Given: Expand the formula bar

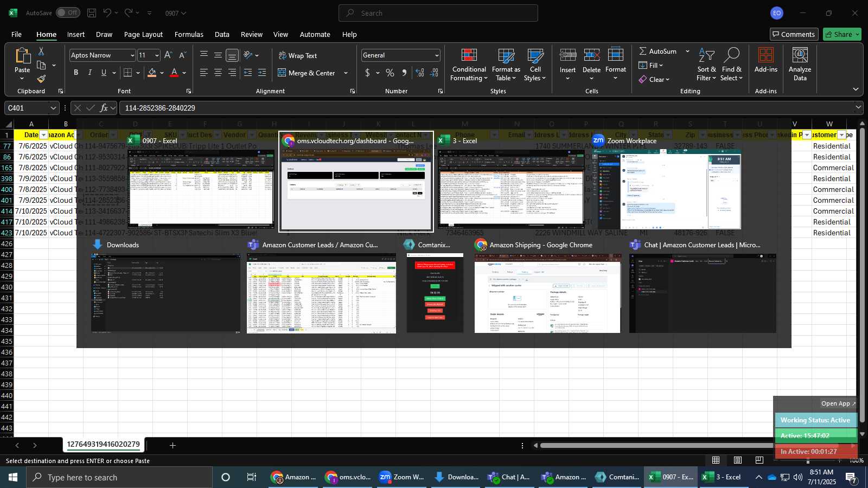Looking at the screenshot, I should click(858, 108).
